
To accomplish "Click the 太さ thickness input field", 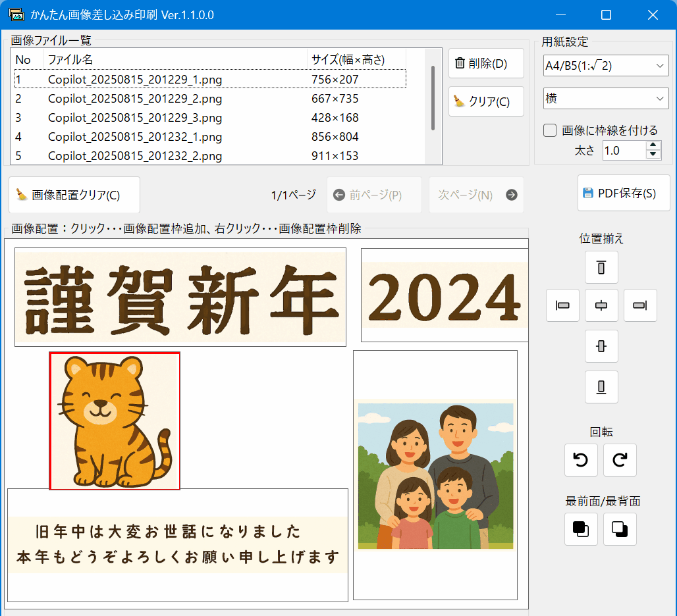I will (x=622, y=150).
